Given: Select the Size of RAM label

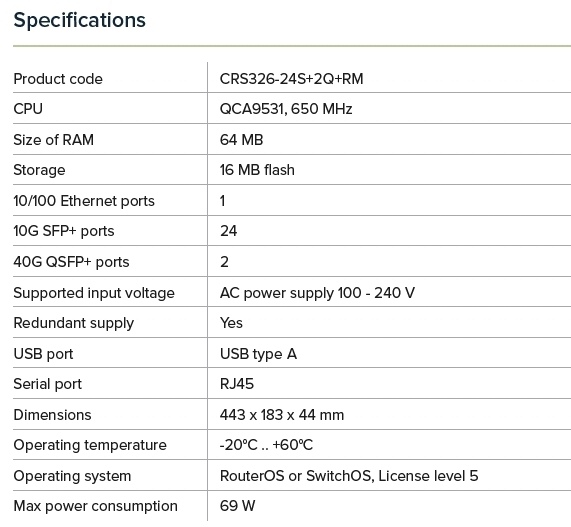Looking at the screenshot, I should click(x=54, y=140).
